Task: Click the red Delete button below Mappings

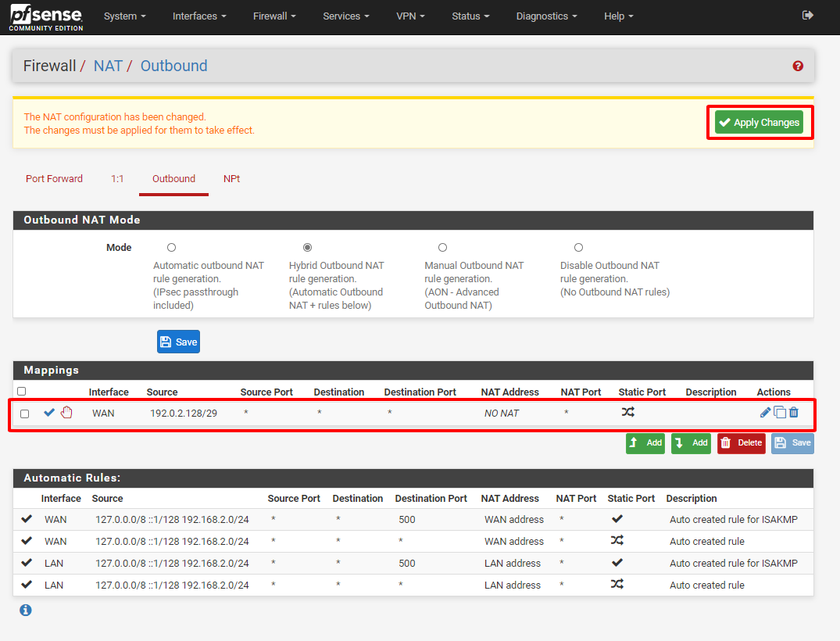Action: tap(742, 442)
